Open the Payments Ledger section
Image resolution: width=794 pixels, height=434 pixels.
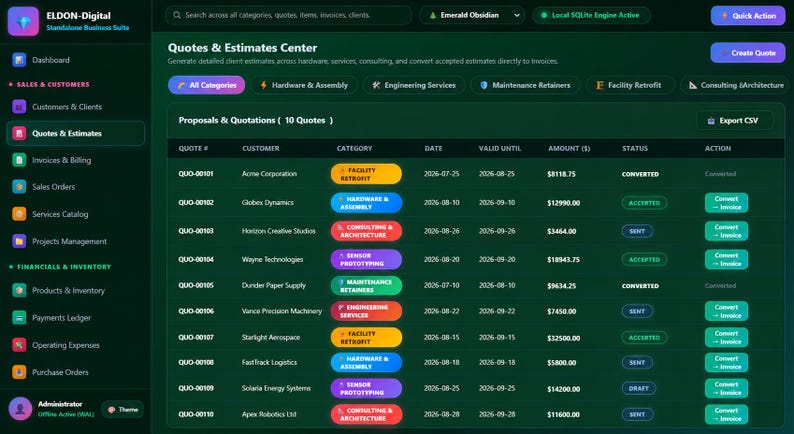[76, 318]
